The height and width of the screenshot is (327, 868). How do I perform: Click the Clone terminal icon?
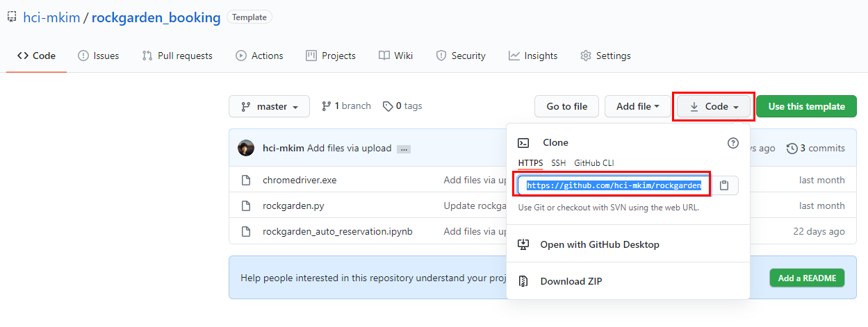pyautogui.click(x=524, y=143)
